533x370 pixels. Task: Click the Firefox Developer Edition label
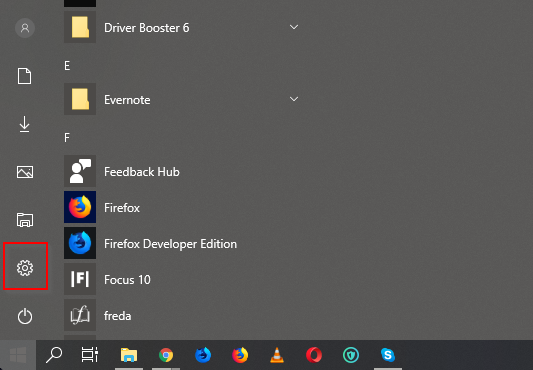[x=170, y=244]
